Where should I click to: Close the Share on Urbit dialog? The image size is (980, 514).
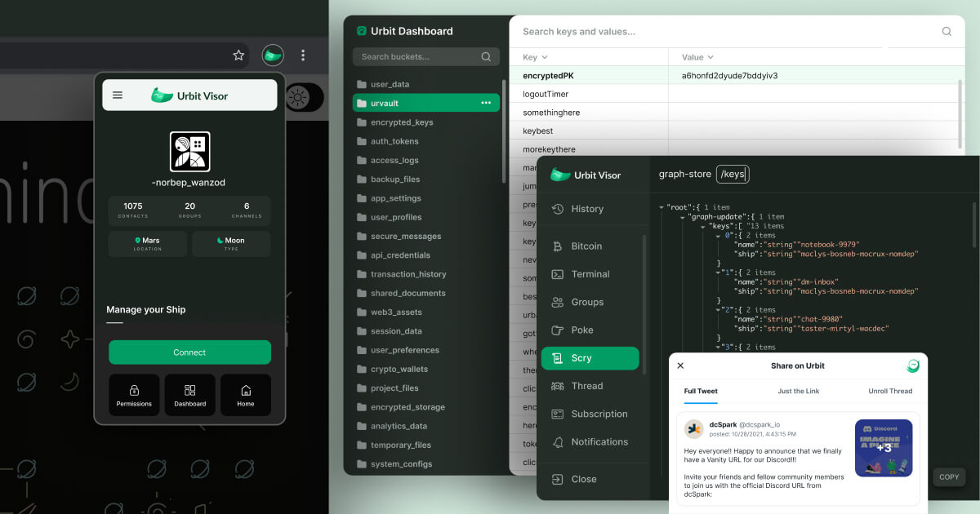coord(681,366)
